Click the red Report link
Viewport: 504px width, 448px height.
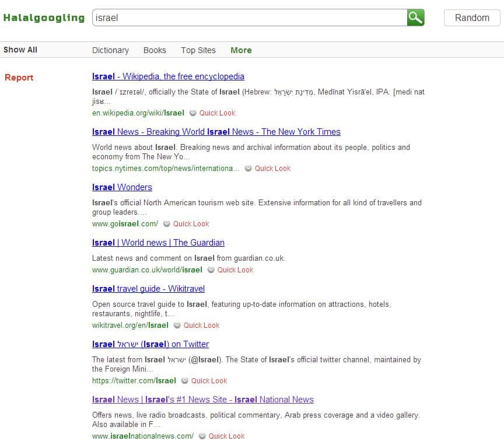(x=19, y=78)
